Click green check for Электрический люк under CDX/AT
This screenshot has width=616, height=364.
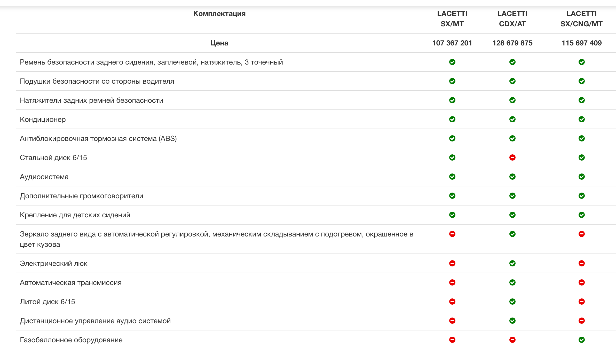coord(512,263)
